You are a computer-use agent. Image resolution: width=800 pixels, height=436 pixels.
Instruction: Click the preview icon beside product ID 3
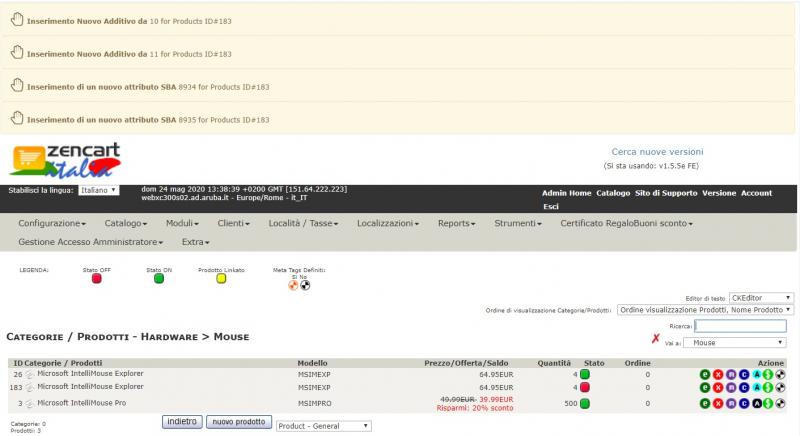coord(30,403)
